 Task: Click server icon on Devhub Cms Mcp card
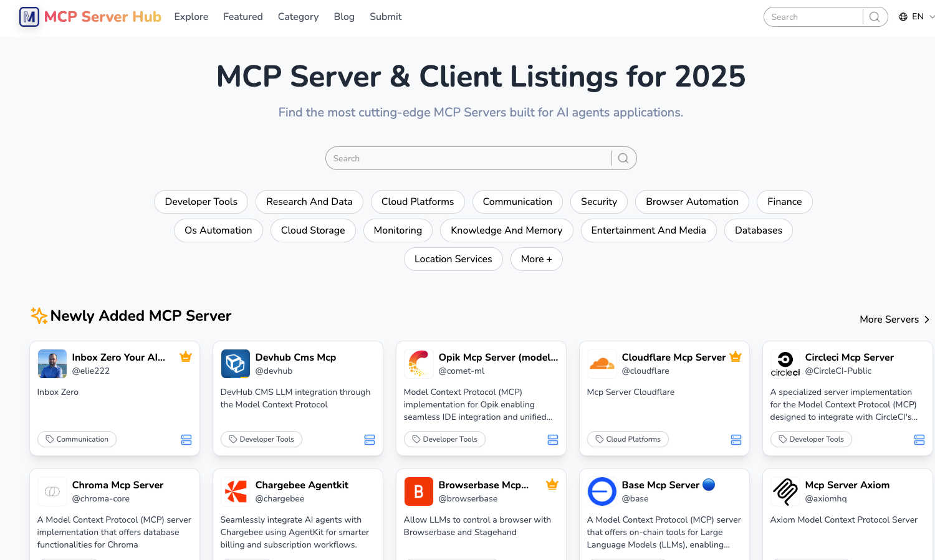coord(370,440)
